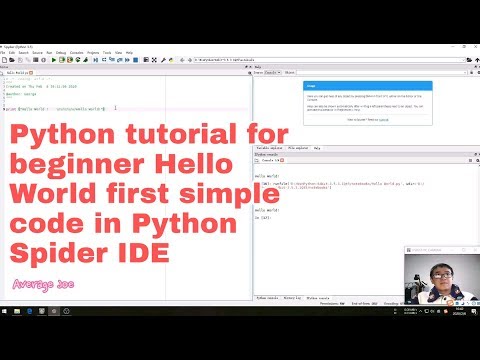This screenshot has height=360, width=480.
Task: Open the file switcher list icon
Action: 36,60
